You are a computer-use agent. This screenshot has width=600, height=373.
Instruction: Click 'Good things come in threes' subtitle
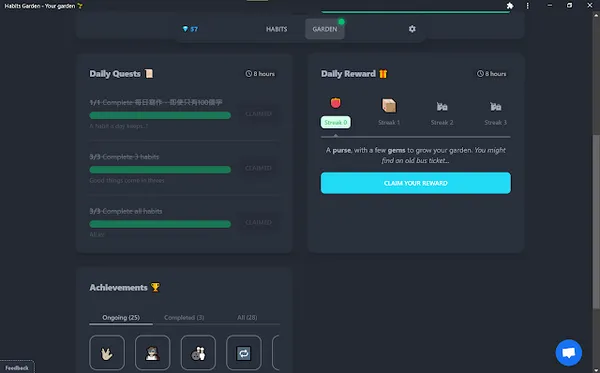(127, 180)
